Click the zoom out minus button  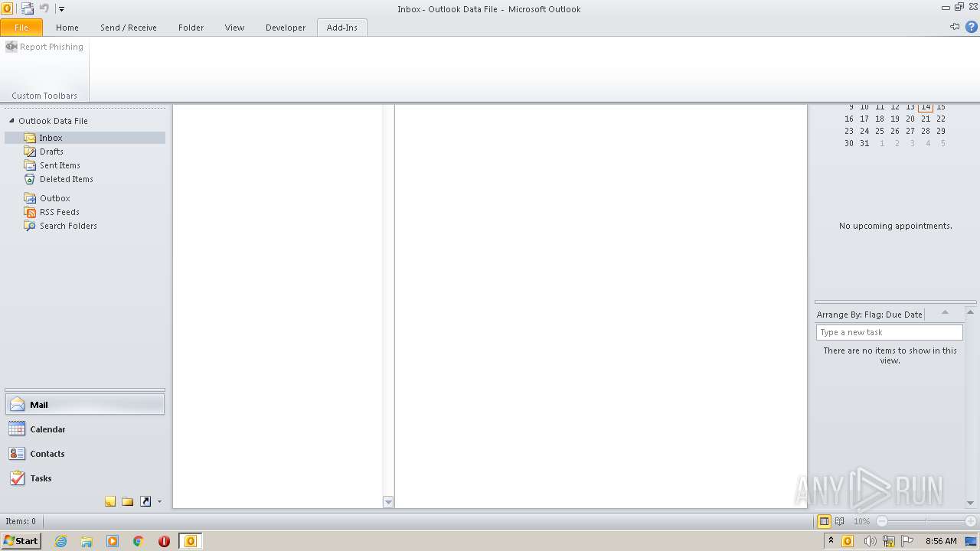(x=882, y=521)
